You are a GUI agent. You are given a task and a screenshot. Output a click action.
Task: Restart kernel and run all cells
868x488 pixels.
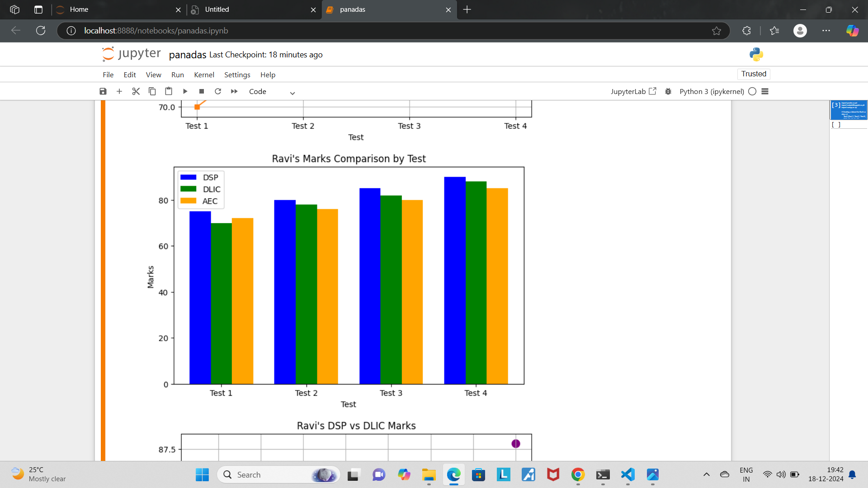click(234, 91)
